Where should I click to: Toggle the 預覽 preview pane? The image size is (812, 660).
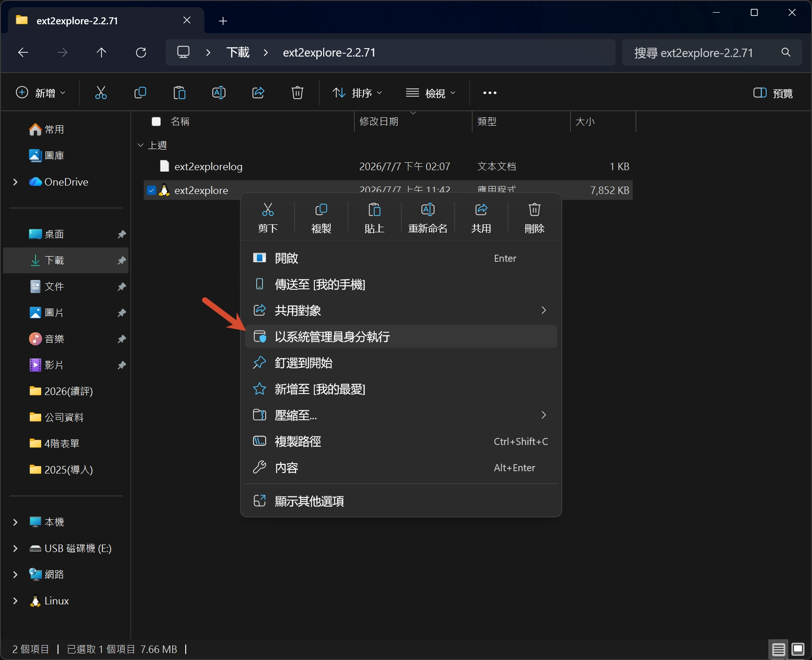[773, 93]
